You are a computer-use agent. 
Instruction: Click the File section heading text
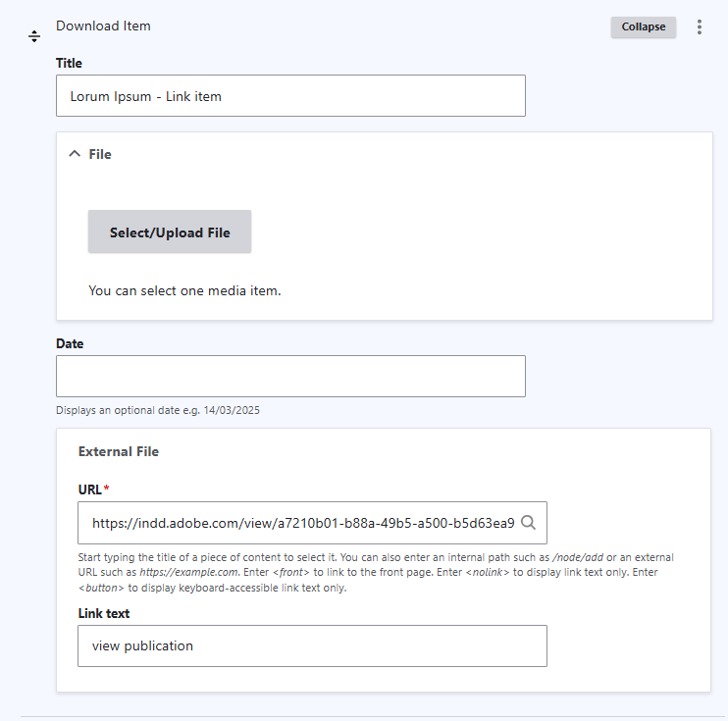(x=100, y=154)
